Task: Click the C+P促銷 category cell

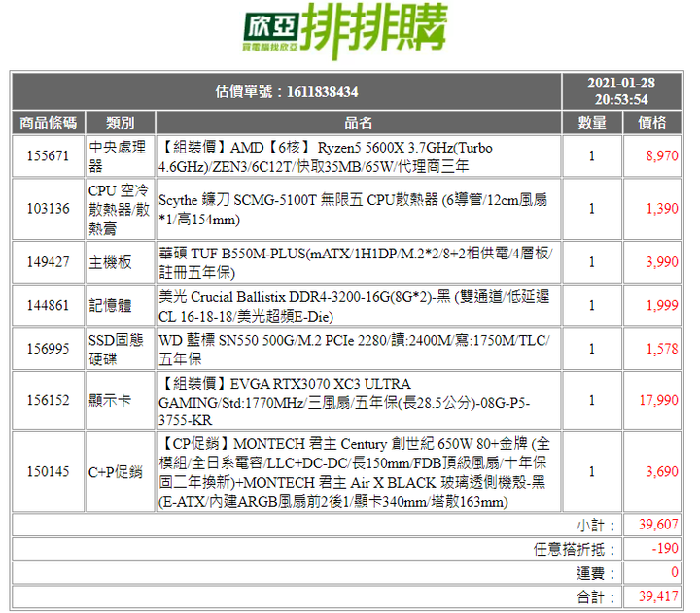Action: [121, 471]
